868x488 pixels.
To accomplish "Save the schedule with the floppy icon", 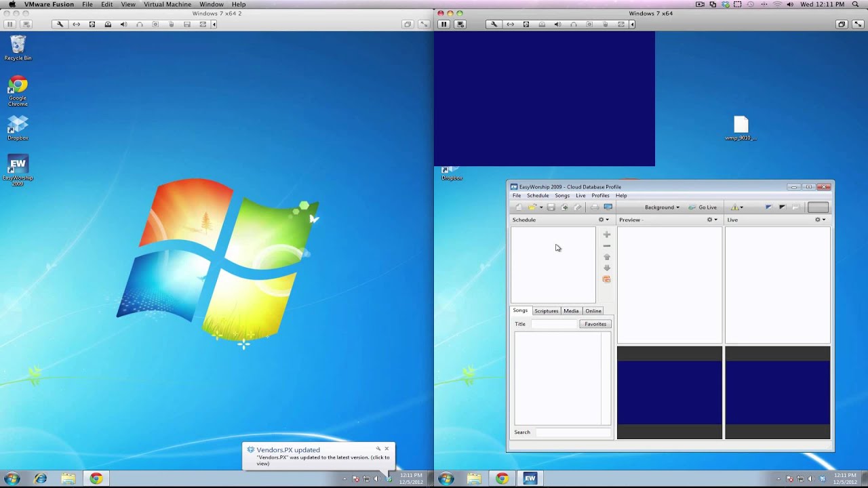I will click(551, 207).
